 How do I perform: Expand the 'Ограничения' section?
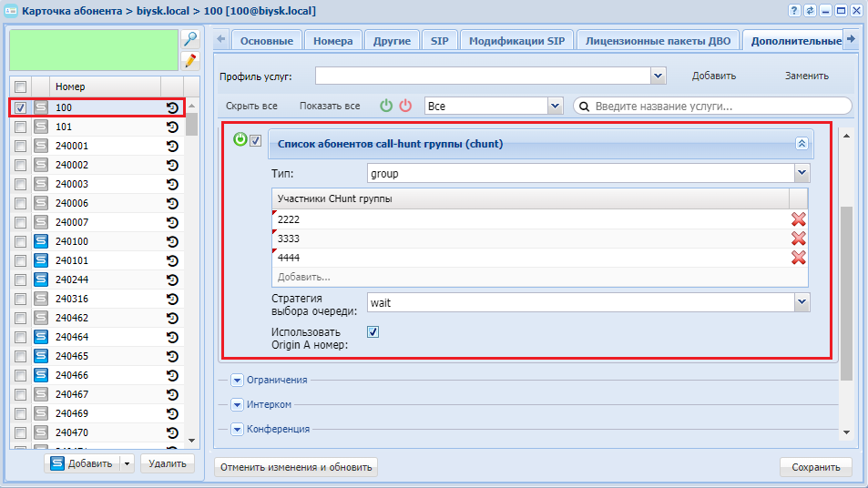pos(238,380)
